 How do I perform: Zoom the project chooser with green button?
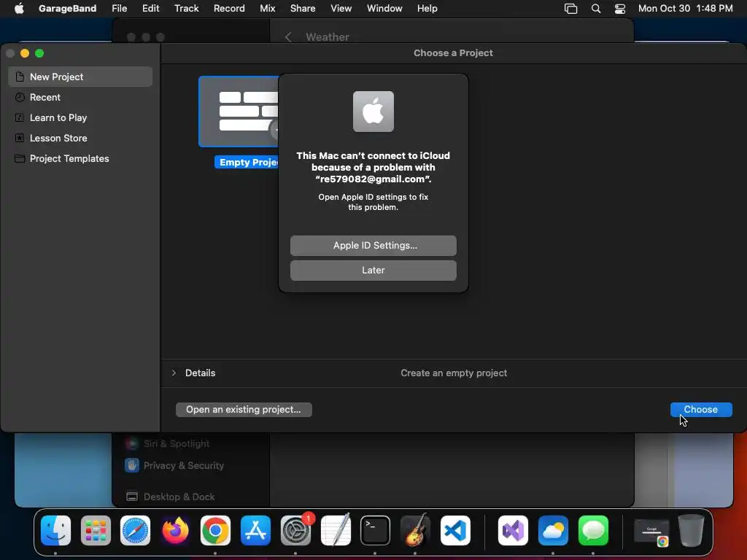(x=39, y=53)
